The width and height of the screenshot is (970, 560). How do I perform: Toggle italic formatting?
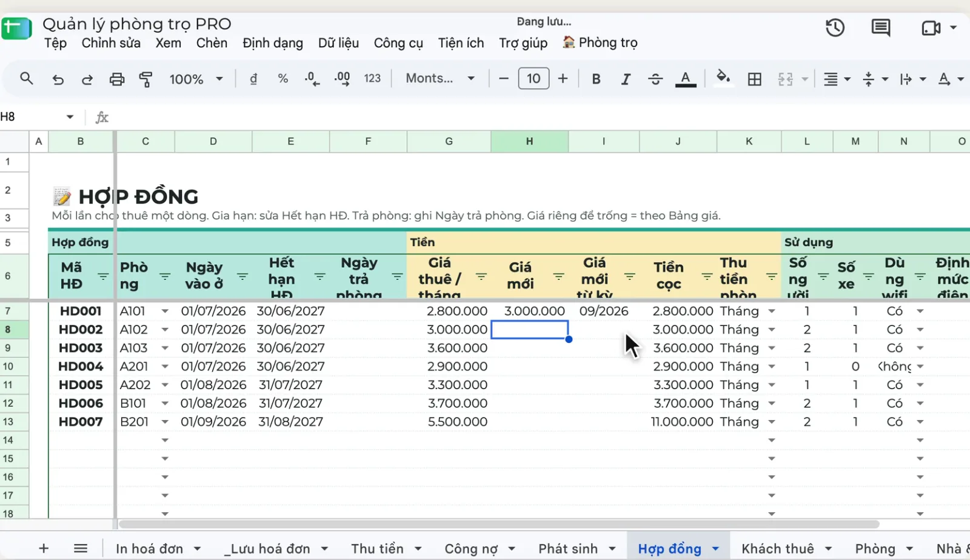point(626,79)
